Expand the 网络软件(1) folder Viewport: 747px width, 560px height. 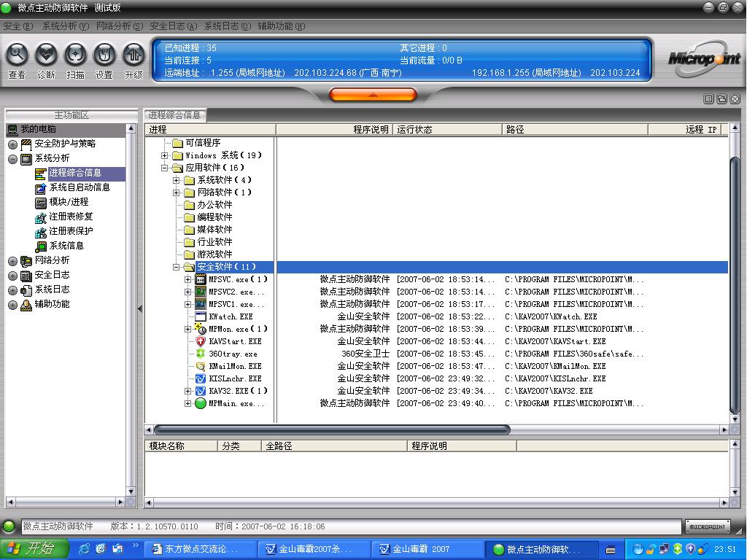pos(177,192)
